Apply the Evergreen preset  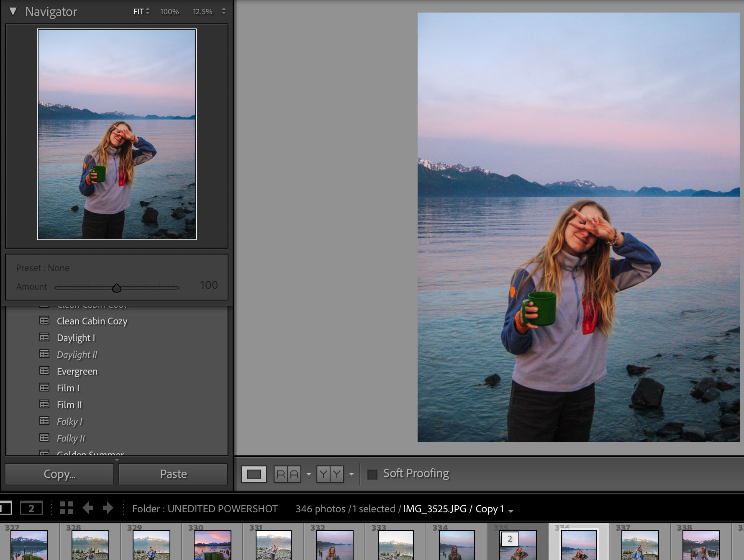(77, 371)
